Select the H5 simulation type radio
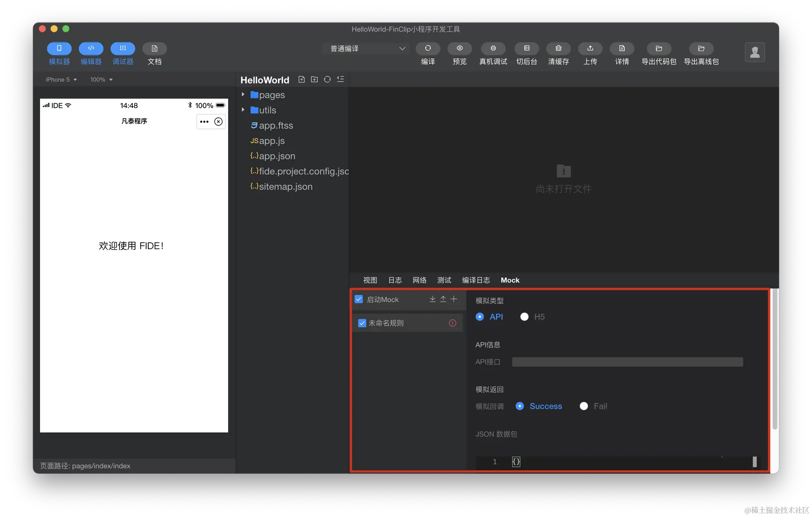This screenshot has width=812, height=517. (524, 317)
